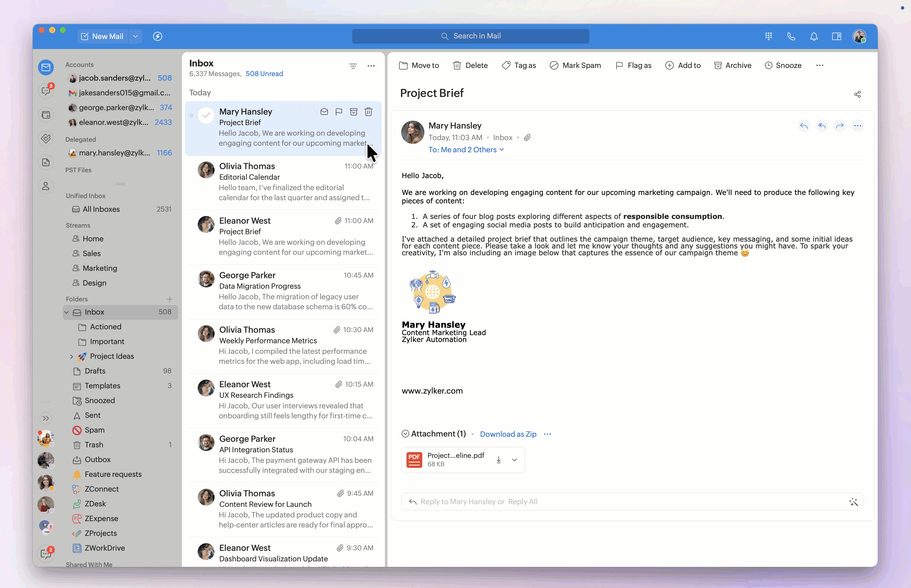
Task: Click the trash icon on Mary Hansley email
Action: 368,112
